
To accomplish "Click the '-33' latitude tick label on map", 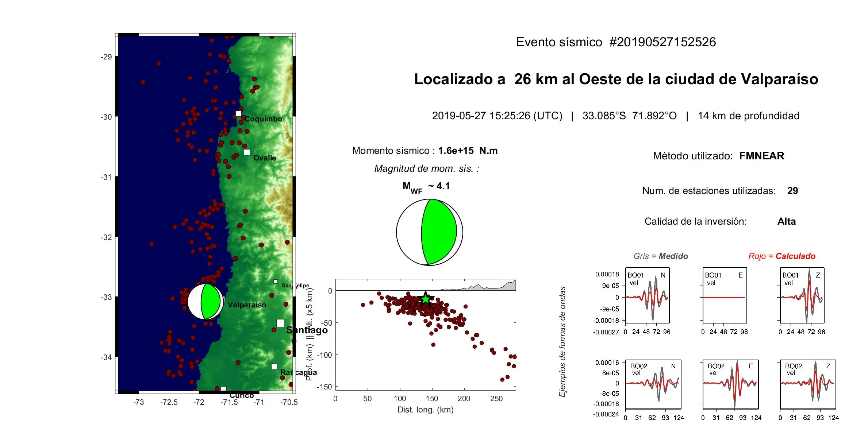I will tap(106, 297).
